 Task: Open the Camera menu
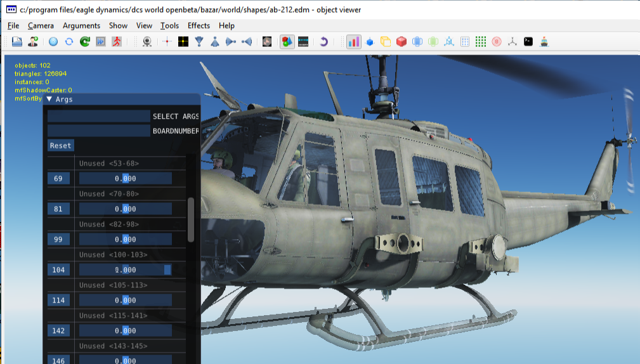click(41, 25)
